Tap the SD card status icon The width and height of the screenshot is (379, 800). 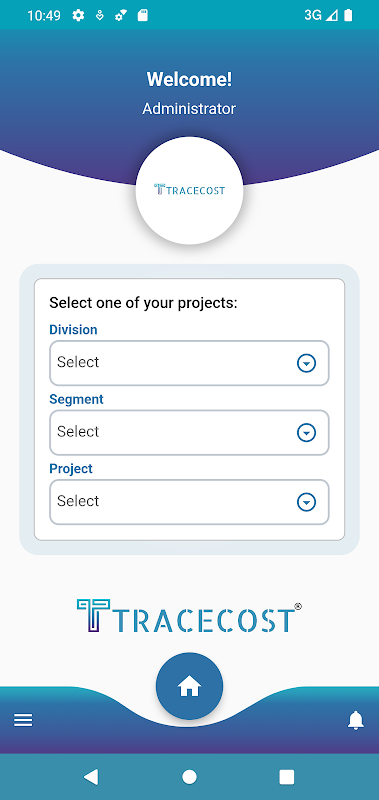143,15
